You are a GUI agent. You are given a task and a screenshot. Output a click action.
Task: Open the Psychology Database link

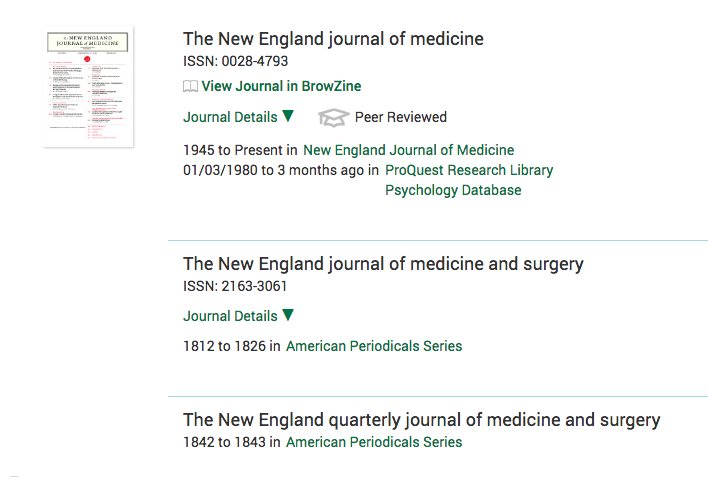pos(453,190)
